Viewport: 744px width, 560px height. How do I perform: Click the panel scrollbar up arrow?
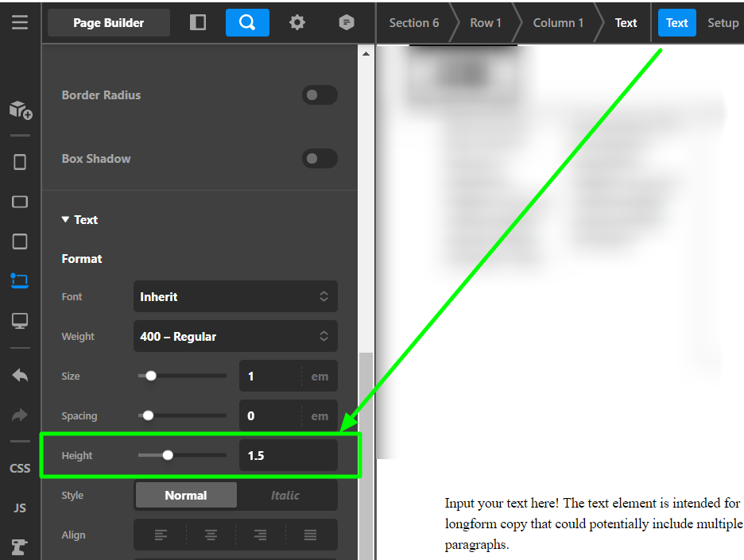[366, 53]
